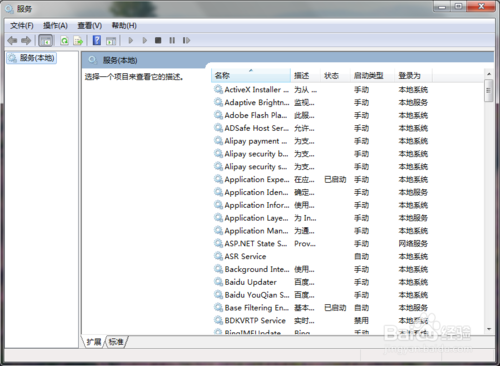Select the Application Information service
500x366 pixels.
[321, 205]
